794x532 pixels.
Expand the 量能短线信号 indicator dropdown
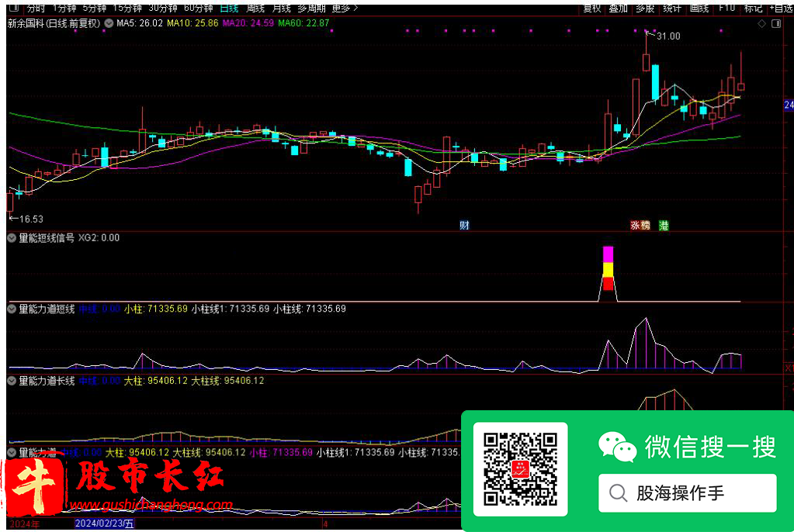(x=12, y=238)
